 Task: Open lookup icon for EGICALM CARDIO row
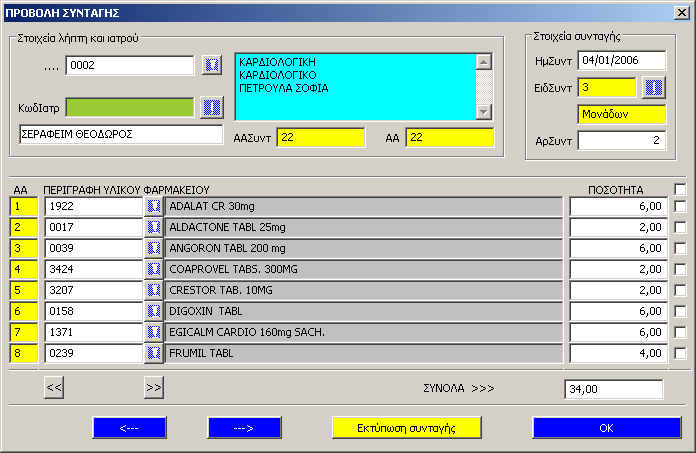[154, 332]
